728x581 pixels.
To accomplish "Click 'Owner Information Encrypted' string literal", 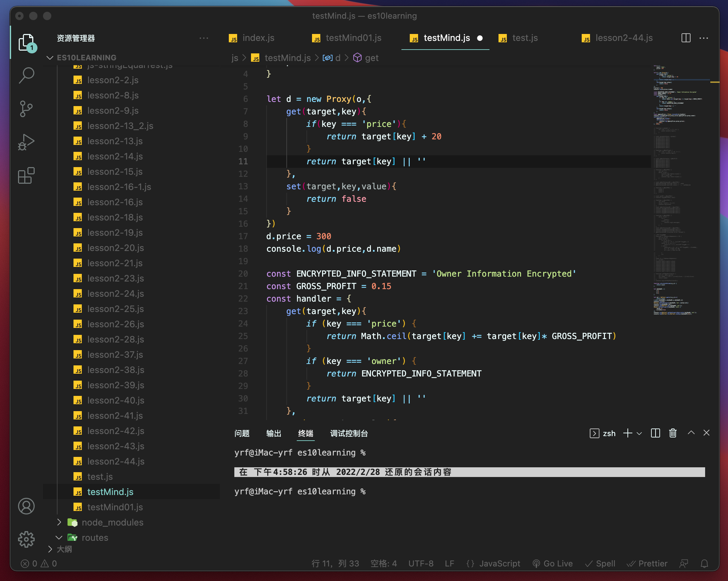I will 504,274.
